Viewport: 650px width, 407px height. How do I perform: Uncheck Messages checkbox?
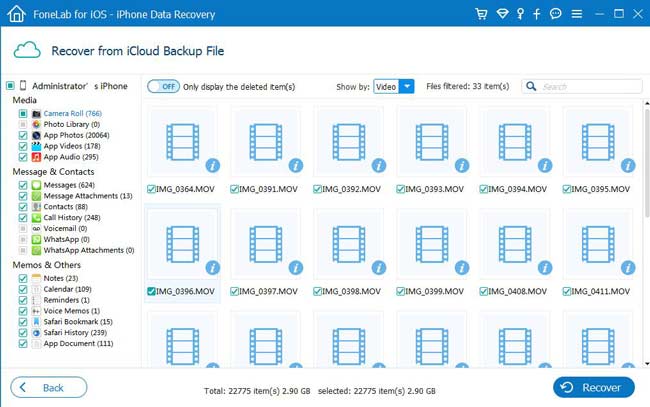23,185
